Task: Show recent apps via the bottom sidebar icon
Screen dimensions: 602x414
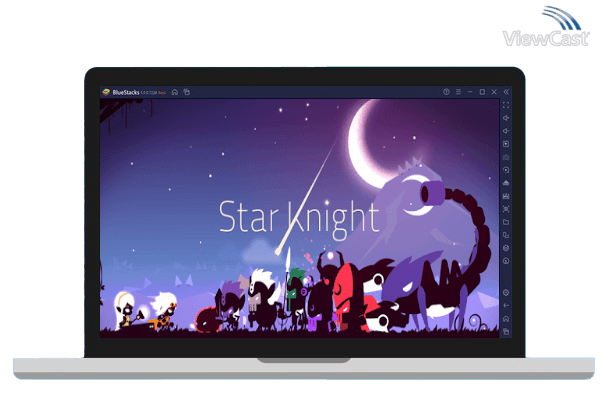Action: pyautogui.click(x=506, y=331)
